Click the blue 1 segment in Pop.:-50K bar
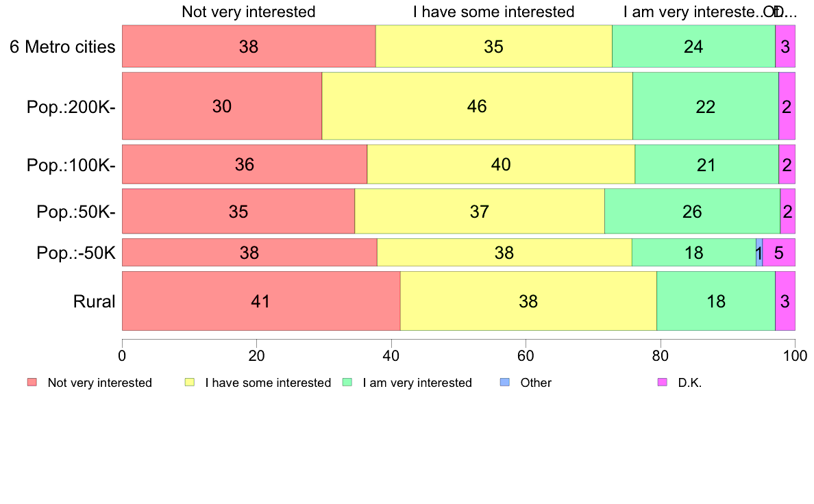814x504 pixels. (x=759, y=252)
